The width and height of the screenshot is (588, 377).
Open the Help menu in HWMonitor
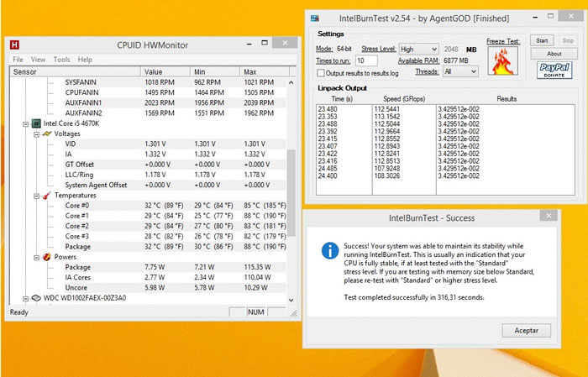pos(85,60)
